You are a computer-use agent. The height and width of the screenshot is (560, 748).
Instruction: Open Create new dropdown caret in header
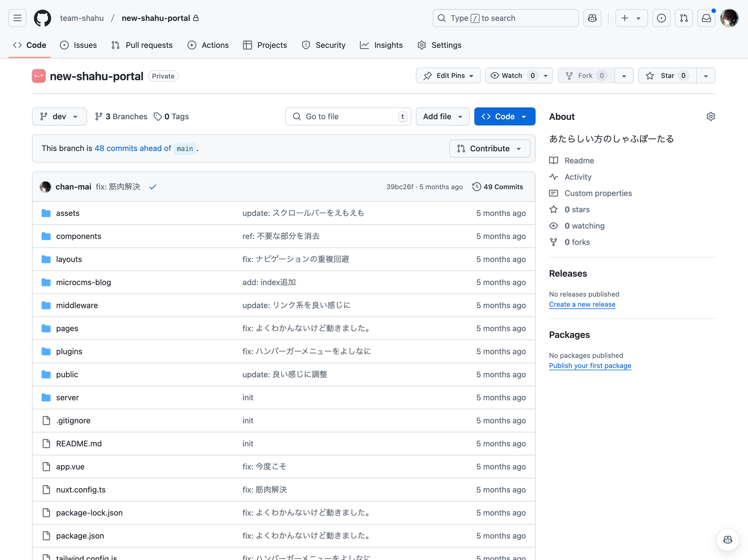coord(638,18)
